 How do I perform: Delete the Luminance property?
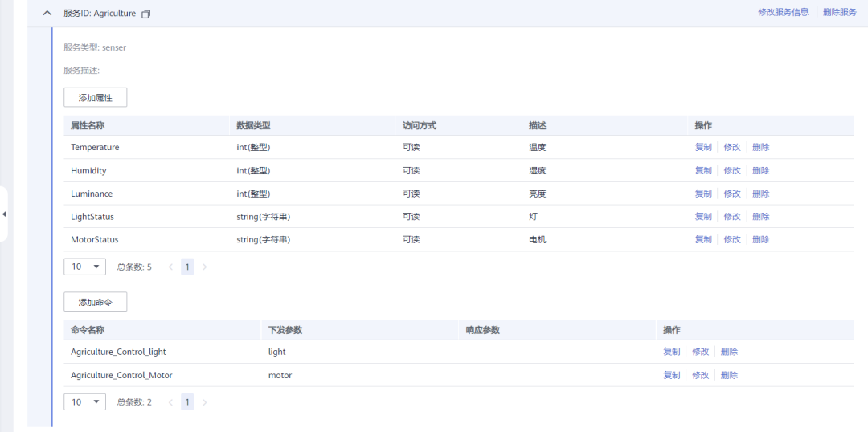[761, 194]
